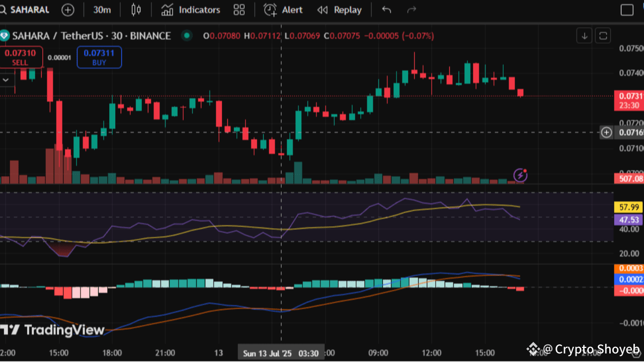Screen dimensions: 644x362
Task: Open the 30m timeframe selector
Action: click(102, 10)
